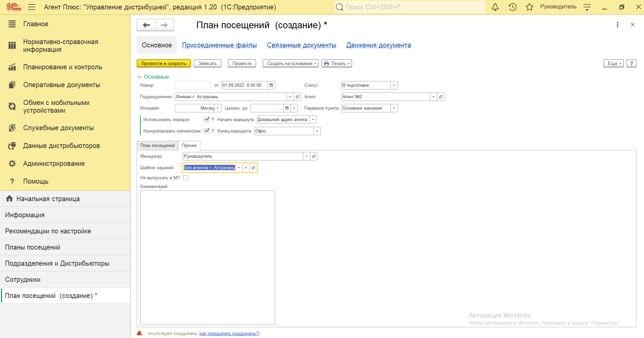Open the three-dot form options menu
This screenshot has width=644, height=338.
617,25
